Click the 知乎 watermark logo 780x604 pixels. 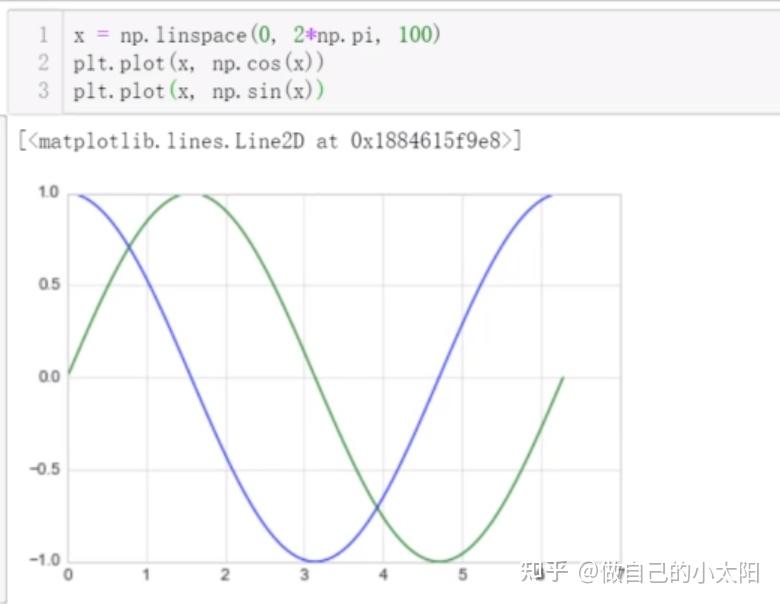pyautogui.click(x=544, y=572)
